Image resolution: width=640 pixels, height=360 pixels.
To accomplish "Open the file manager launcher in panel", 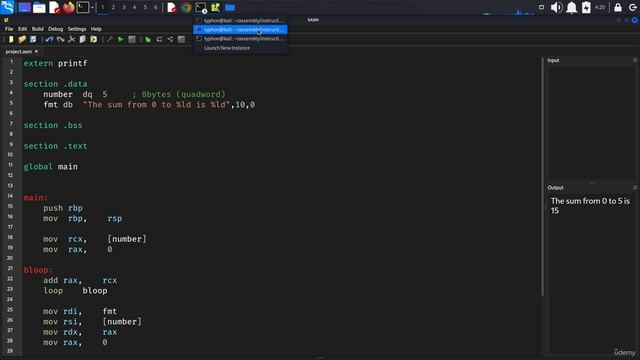I will pos(39,7).
